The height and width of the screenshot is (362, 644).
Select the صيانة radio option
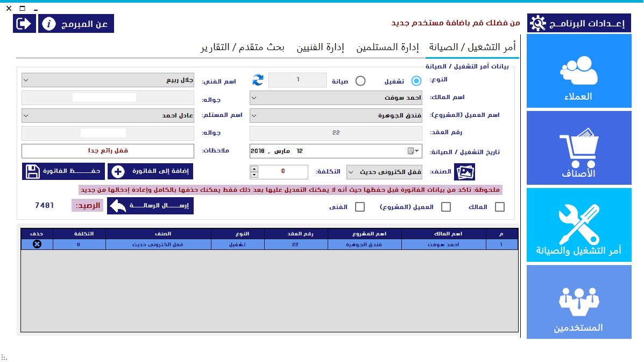pyautogui.click(x=360, y=80)
